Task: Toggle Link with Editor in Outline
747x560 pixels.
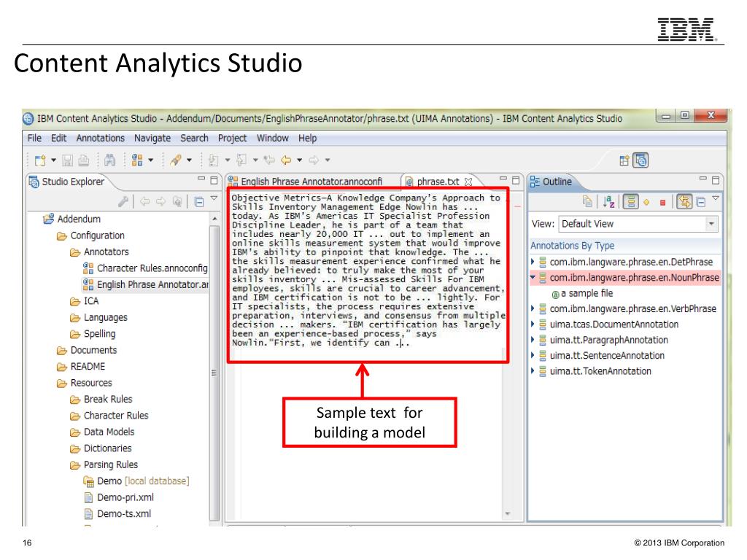Action: [x=684, y=202]
